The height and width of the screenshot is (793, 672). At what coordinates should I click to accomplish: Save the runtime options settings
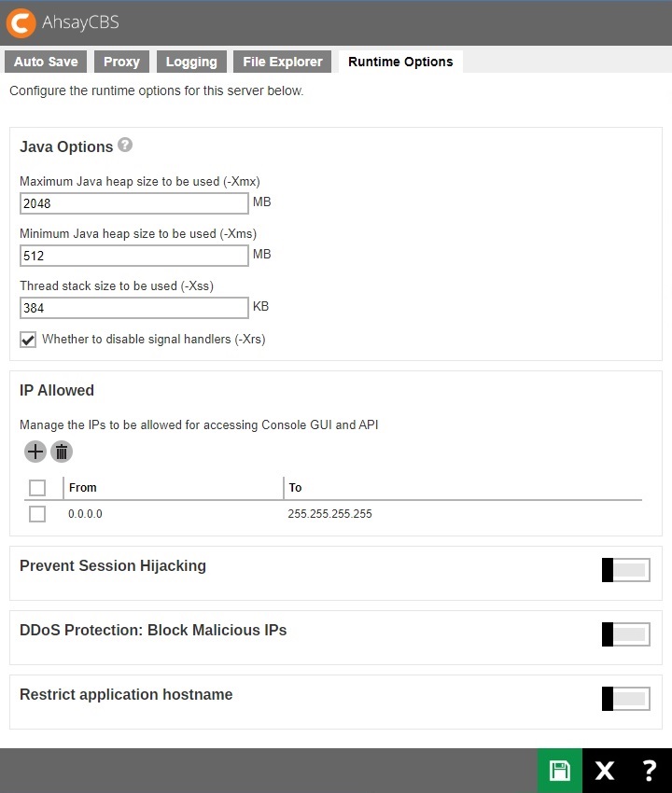559,770
